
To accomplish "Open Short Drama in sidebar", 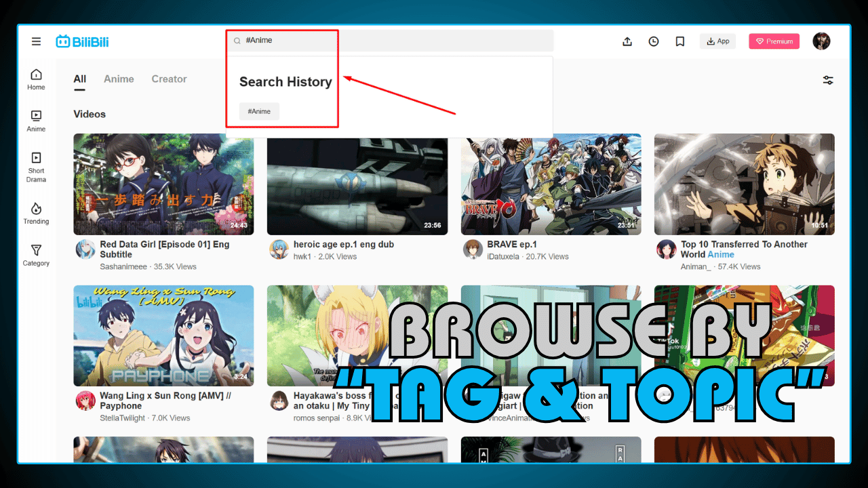I will point(36,167).
